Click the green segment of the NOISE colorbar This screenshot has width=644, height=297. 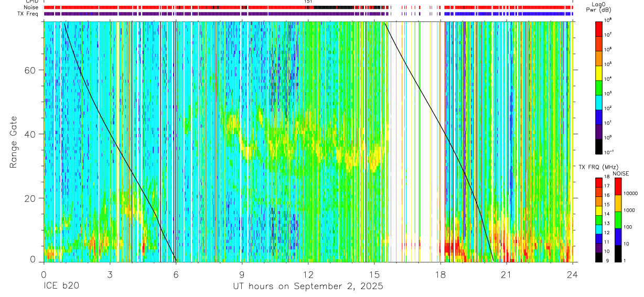(x=618, y=220)
